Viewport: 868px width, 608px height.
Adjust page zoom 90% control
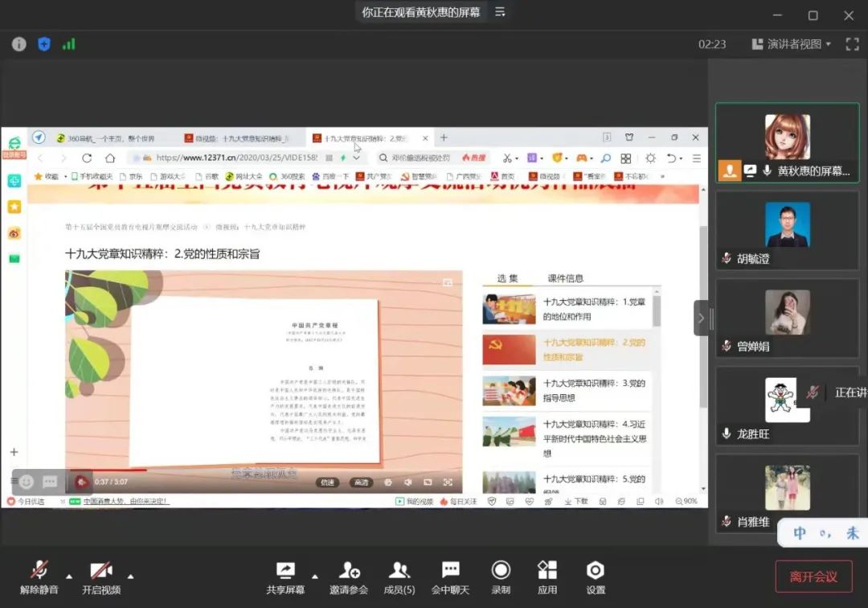click(x=686, y=501)
